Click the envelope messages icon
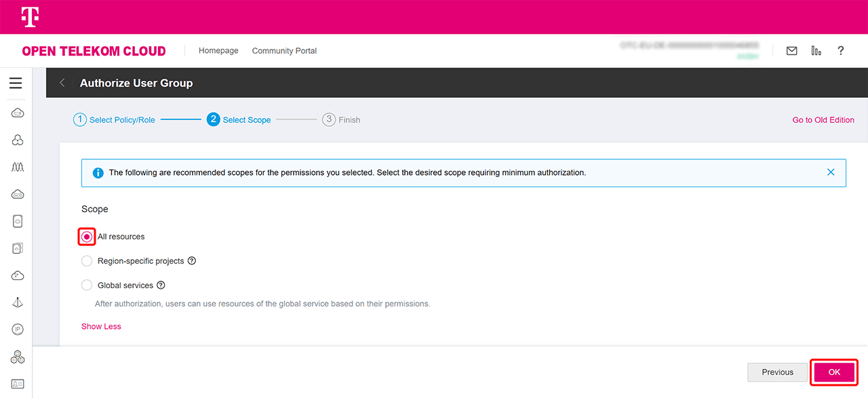The height and width of the screenshot is (398, 868). coord(791,51)
